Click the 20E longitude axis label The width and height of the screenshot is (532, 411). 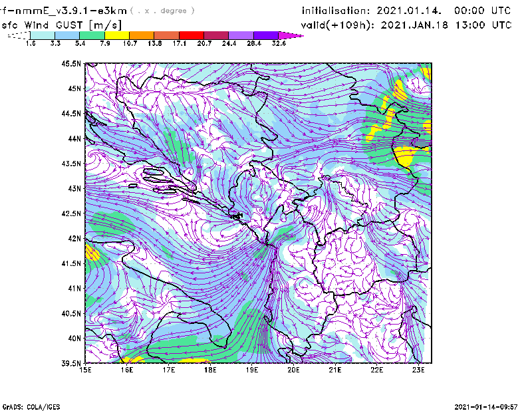[x=293, y=370]
